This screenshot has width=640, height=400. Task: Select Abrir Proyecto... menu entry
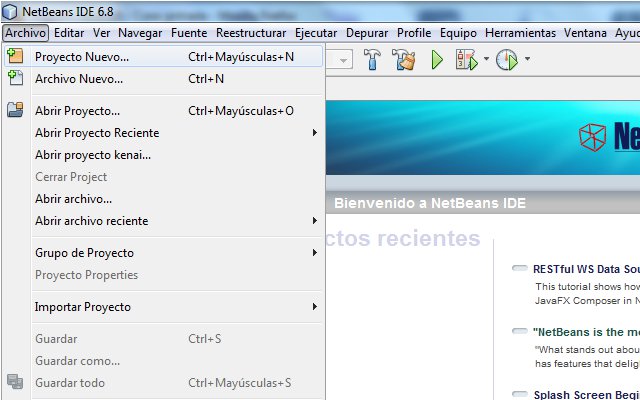[x=163, y=111]
